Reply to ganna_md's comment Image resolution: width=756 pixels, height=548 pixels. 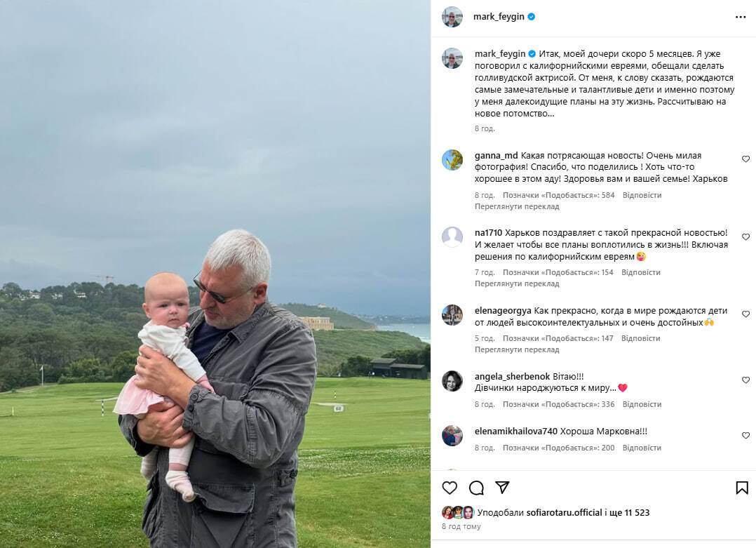[642, 195]
